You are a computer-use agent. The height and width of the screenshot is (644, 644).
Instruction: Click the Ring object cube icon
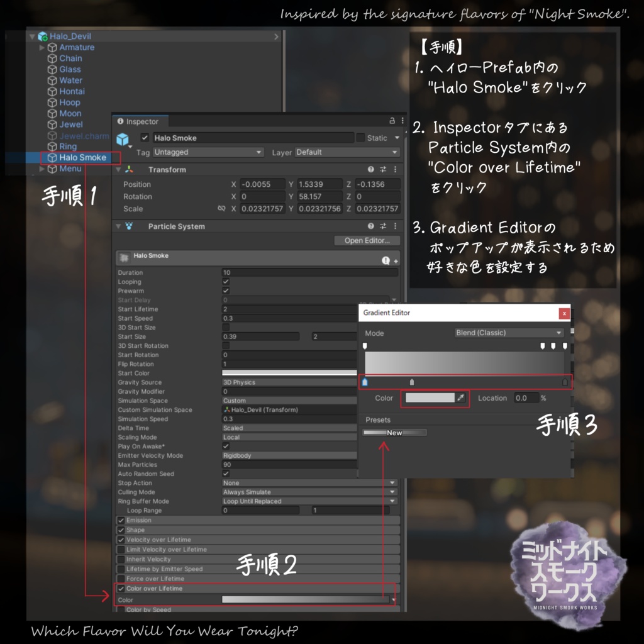[52, 147]
